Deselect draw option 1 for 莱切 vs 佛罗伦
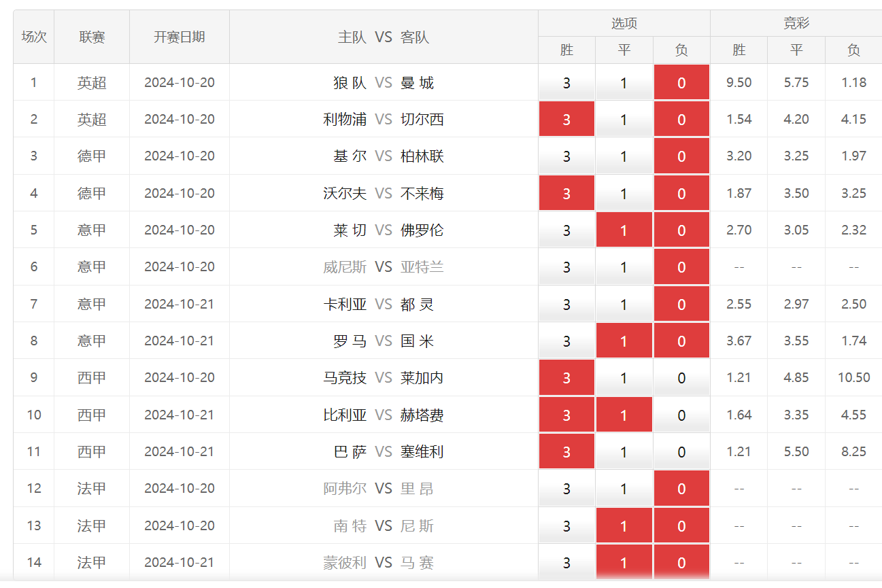This screenshot has width=882, height=588. (624, 230)
